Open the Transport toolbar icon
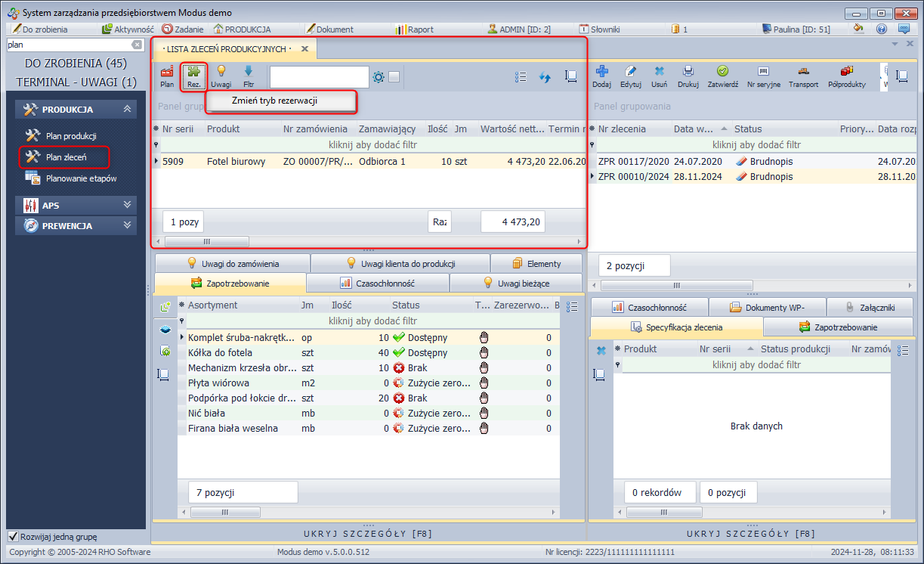The image size is (924, 564). tap(803, 76)
